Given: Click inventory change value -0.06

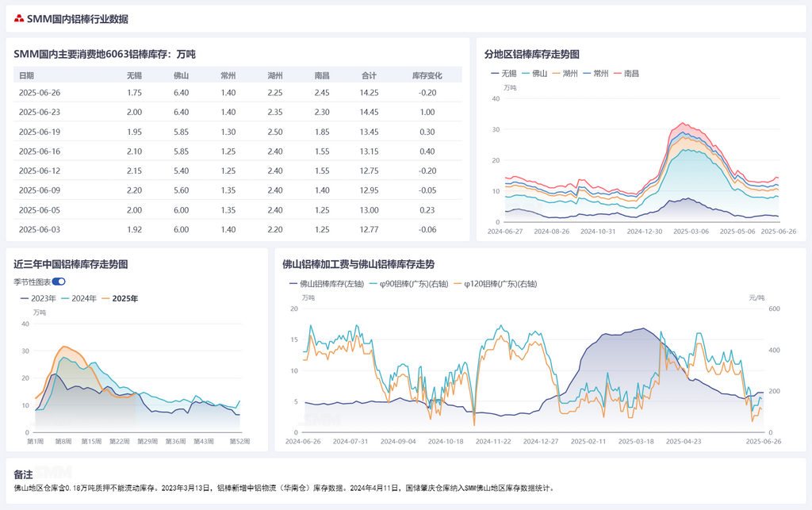Looking at the screenshot, I should coord(427,229).
